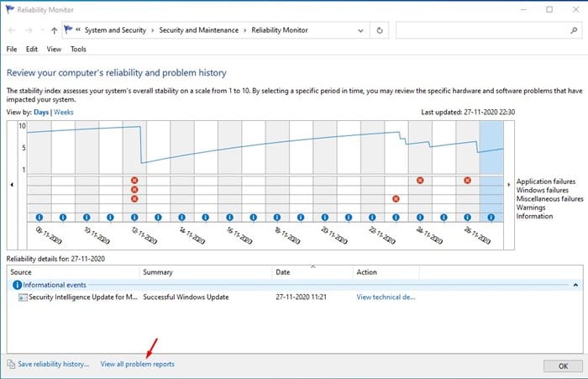Click the information icon for 12-11-2020
This screenshot has height=379, width=588.
(134, 218)
